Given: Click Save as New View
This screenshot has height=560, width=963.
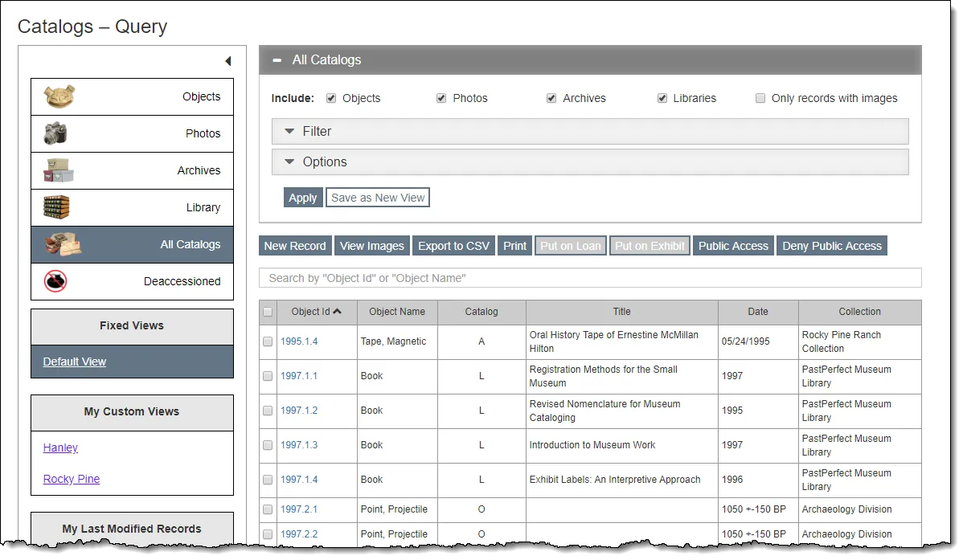Looking at the screenshot, I should [378, 198].
